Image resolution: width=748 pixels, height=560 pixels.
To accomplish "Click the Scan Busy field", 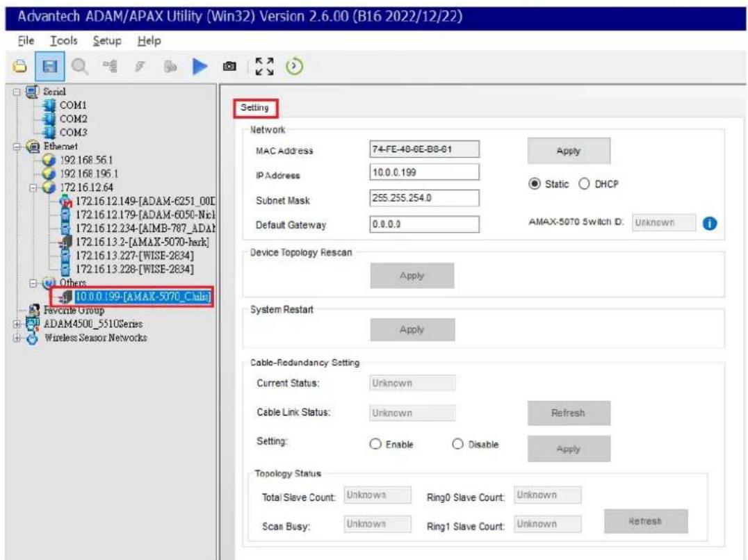I will (377, 524).
